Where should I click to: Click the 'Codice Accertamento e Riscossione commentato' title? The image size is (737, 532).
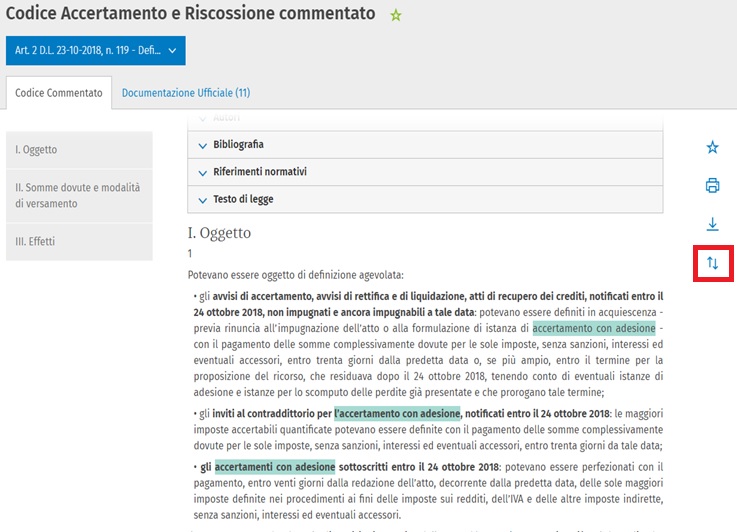191,14
